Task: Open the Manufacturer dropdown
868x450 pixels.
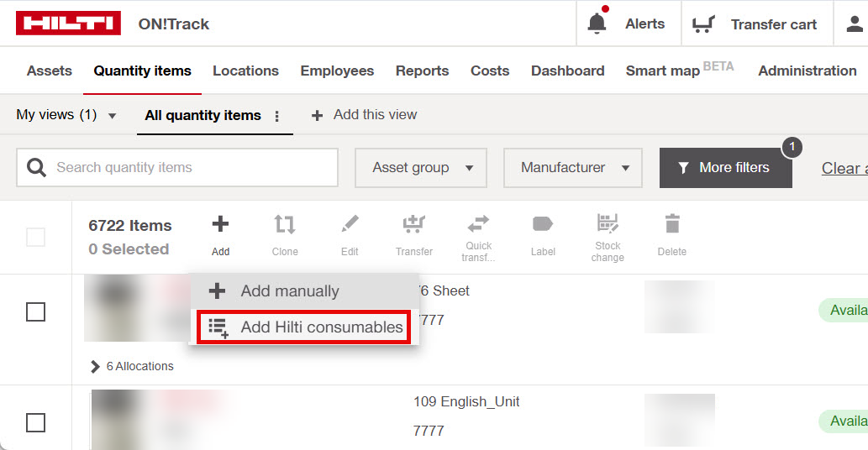Action: pyautogui.click(x=573, y=168)
